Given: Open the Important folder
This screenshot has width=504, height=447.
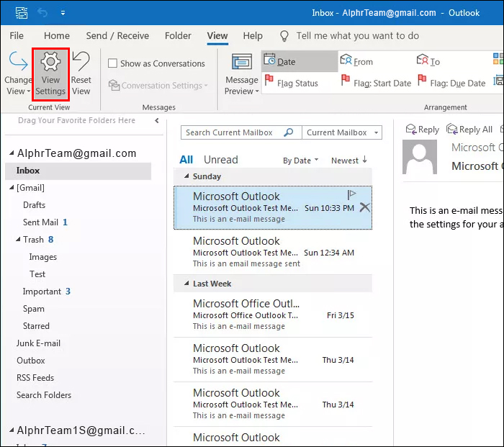Looking at the screenshot, I should (42, 292).
